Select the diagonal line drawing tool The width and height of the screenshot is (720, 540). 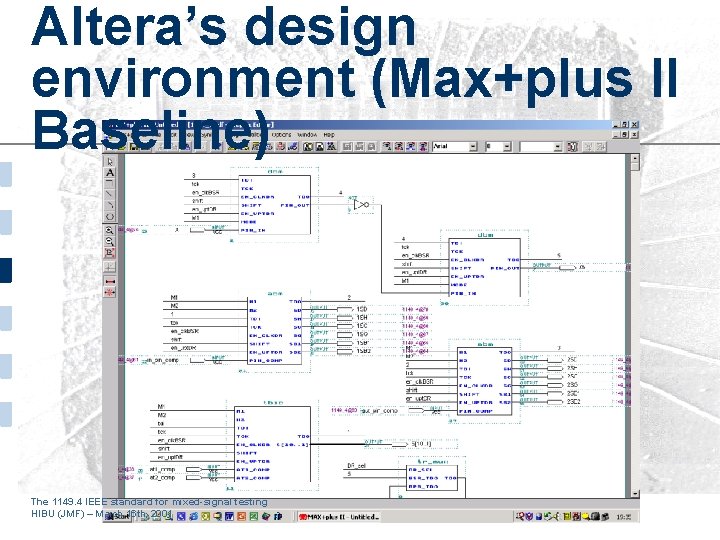tap(110, 194)
